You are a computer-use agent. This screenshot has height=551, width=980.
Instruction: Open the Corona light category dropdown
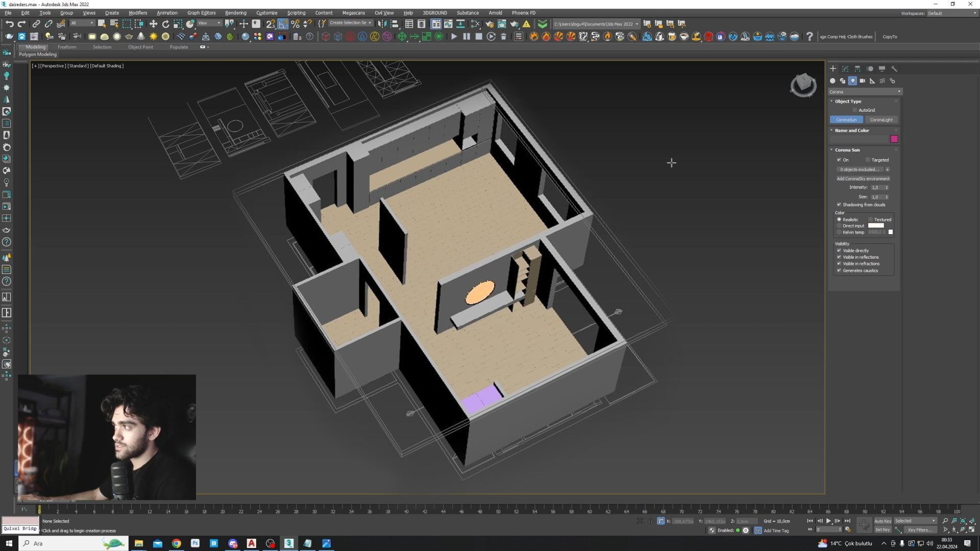865,92
